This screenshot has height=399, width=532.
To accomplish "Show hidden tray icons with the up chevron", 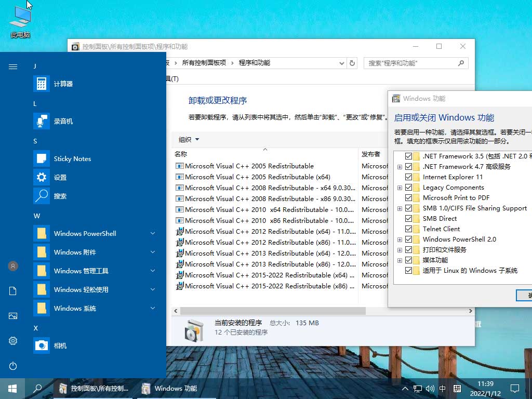I will (x=405, y=389).
